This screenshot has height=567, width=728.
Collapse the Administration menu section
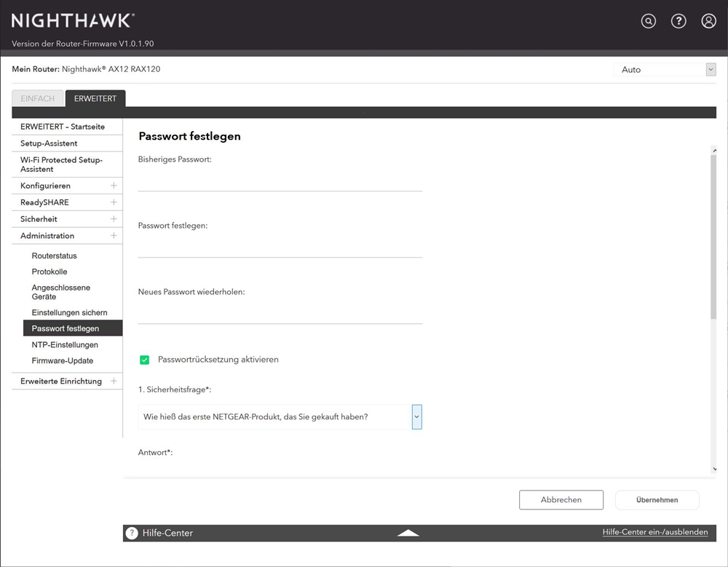pos(114,236)
